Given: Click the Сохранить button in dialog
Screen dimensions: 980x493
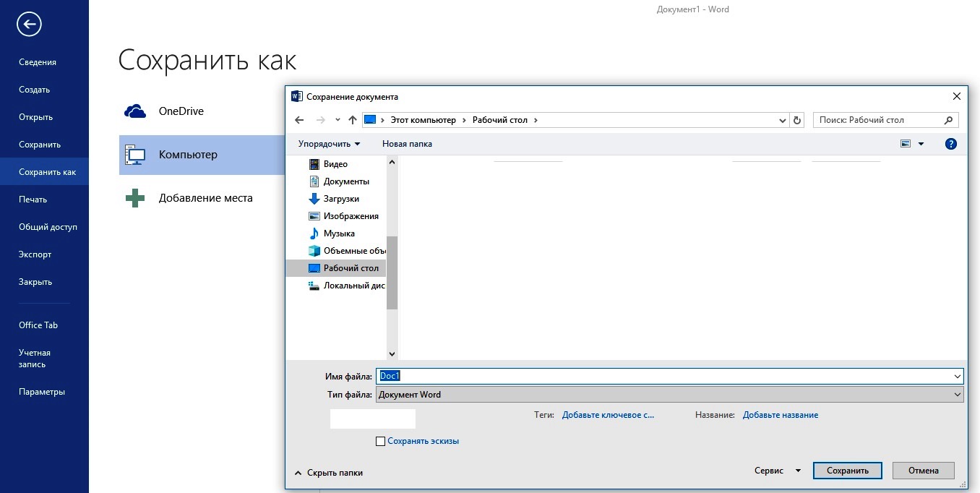Looking at the screenshot, I should point(848,471).
